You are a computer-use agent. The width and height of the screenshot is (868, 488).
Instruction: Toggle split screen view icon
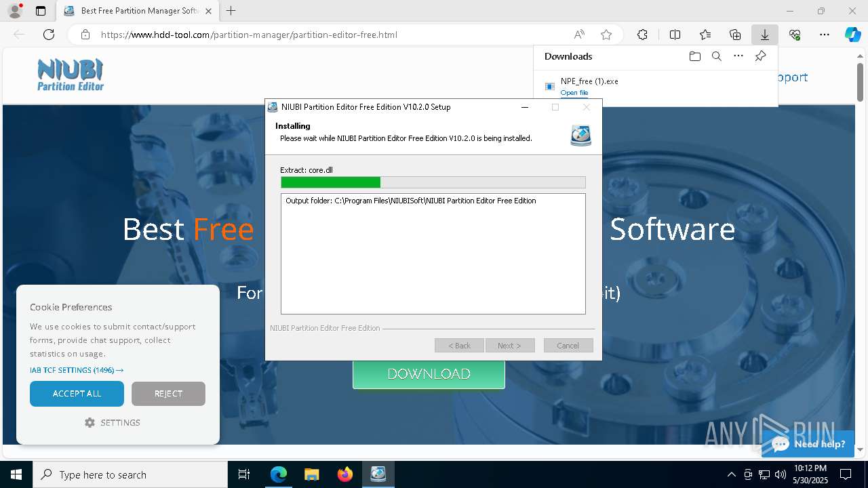[x=675, y=35]
